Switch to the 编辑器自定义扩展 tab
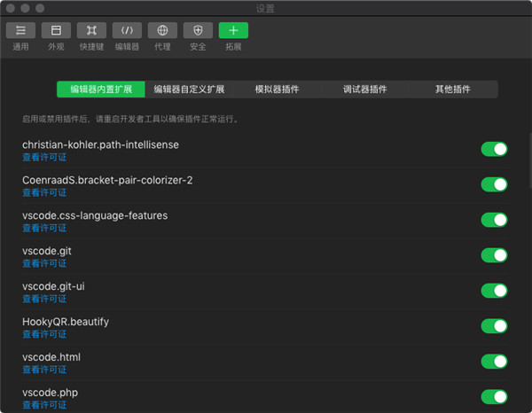Viewport: 532px width, 413px height. point(189,90)
